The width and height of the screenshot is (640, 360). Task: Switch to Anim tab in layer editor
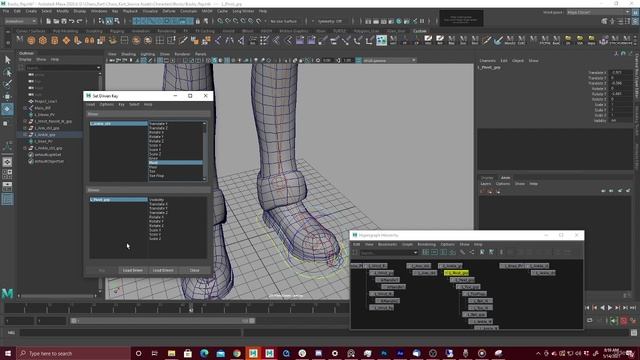505,178
